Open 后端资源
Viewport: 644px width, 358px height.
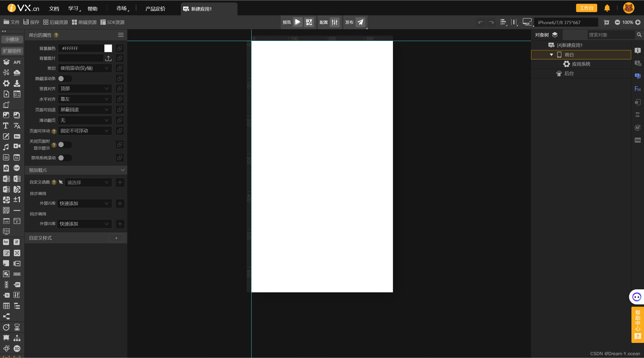(x=55, y=22)
